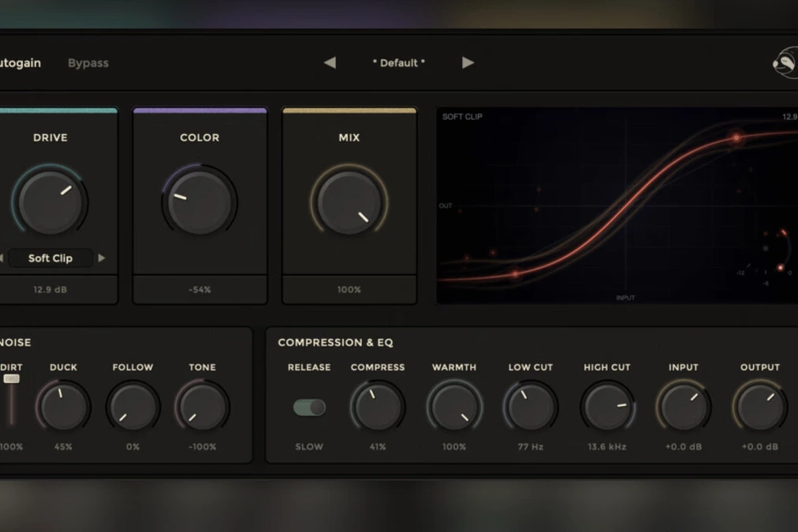Toggle the Release slow/fast switch
The image size is (798, 532).
309,407
